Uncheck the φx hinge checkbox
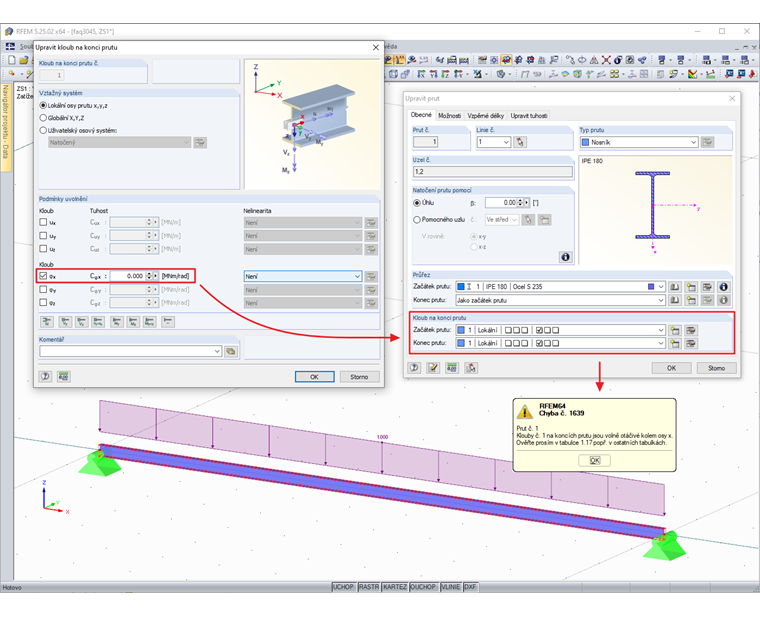The image size is (760, 617). coord(43,276)
